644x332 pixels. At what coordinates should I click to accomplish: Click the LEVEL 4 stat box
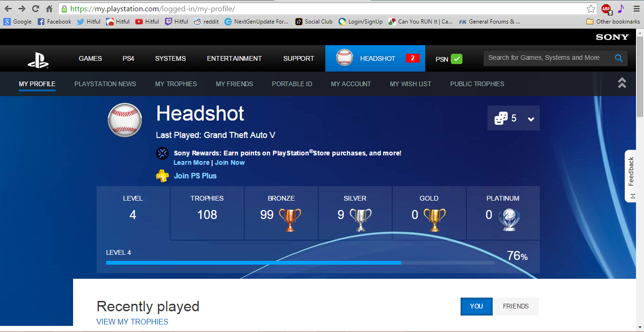click(133, 213)
